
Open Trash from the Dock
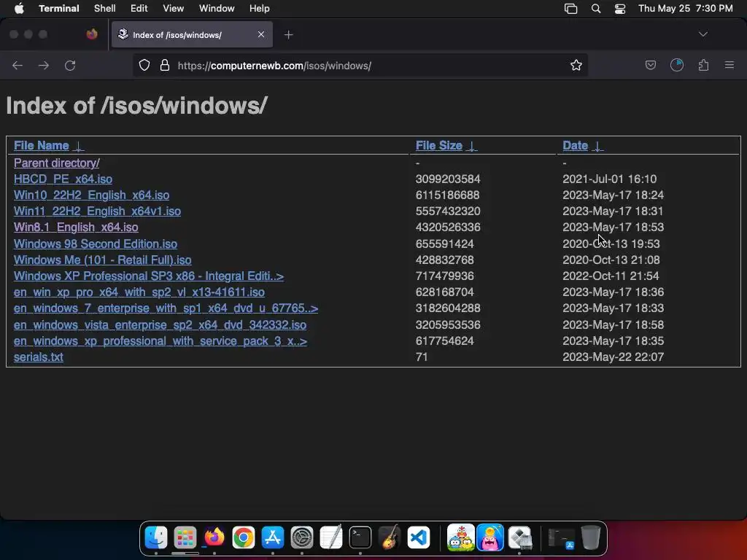pyautogui.click(x=591, y=537)
